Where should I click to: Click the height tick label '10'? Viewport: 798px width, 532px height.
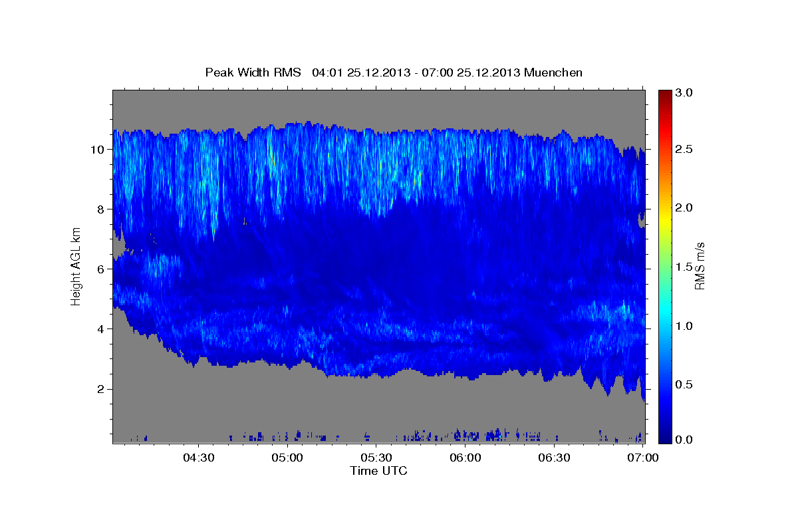tap(99, 150)
